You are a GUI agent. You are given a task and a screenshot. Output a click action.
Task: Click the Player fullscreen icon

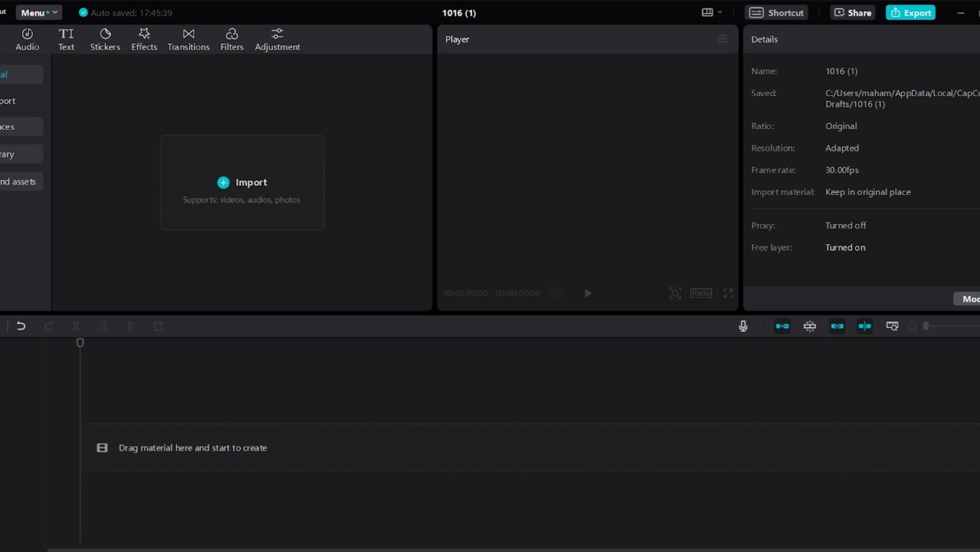(x=728, y=293)
